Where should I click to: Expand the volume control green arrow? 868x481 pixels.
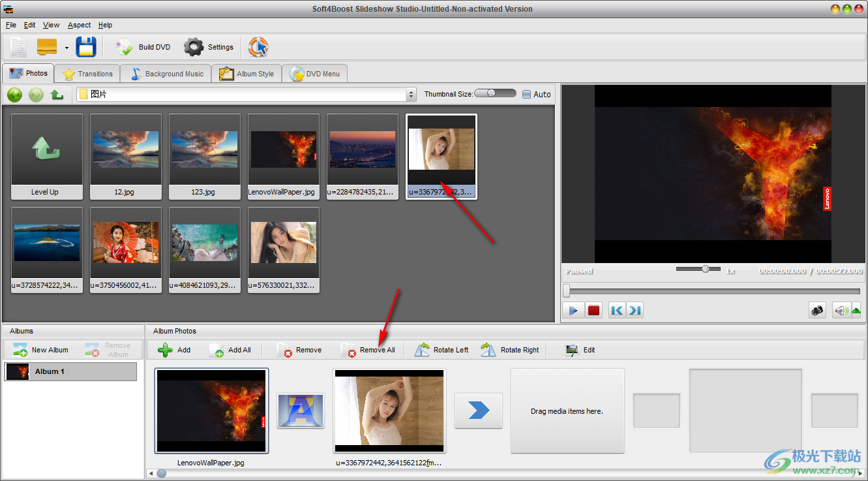[x=856, y=310]
